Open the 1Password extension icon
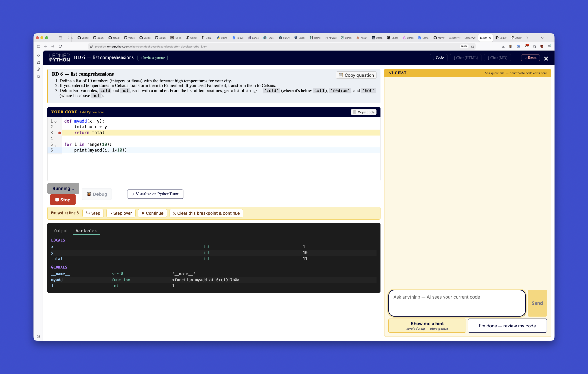Image resolution: width=588 pixels, height=374 pixels. 518,46
